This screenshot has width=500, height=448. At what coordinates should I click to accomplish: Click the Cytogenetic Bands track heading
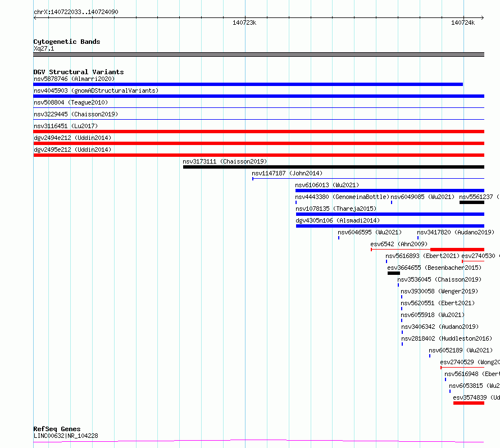click(67, 42)
